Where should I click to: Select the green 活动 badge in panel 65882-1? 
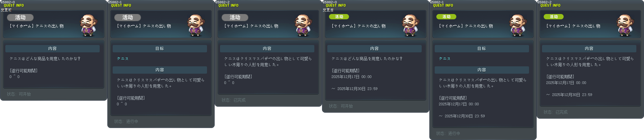(x=446, y=17)
